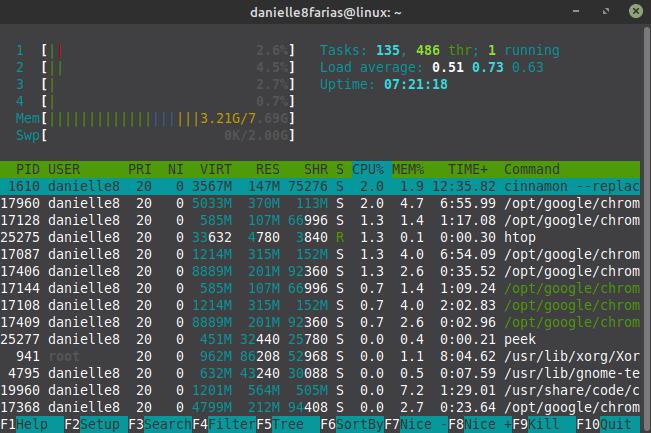The image size is (651, 433).
Task: Click the Swp usage bar
Action: pyautogui.click(x=156, y=135)
